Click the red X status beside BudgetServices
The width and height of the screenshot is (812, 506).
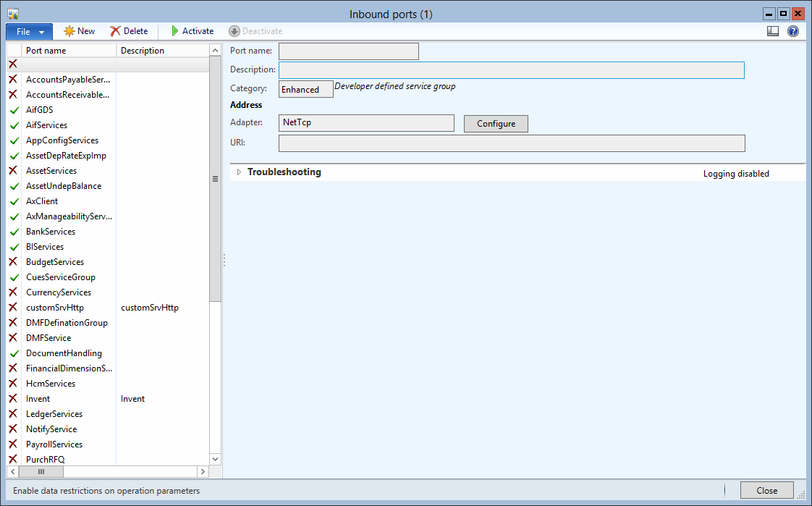(x=13, y=262)
